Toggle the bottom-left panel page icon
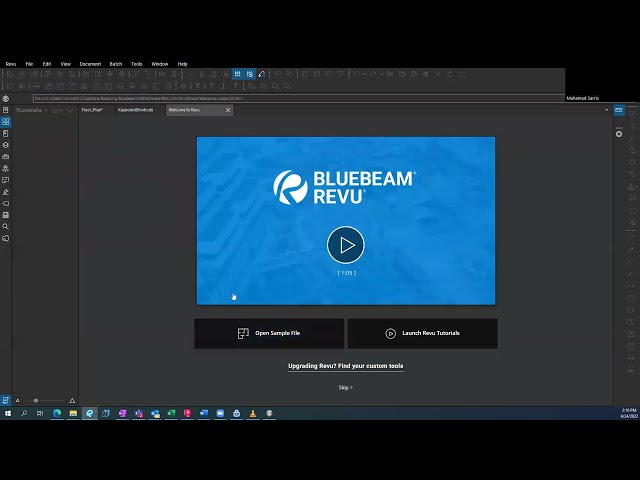The width and height of the screenshot is (640, 480). click(x=6, y=400)
